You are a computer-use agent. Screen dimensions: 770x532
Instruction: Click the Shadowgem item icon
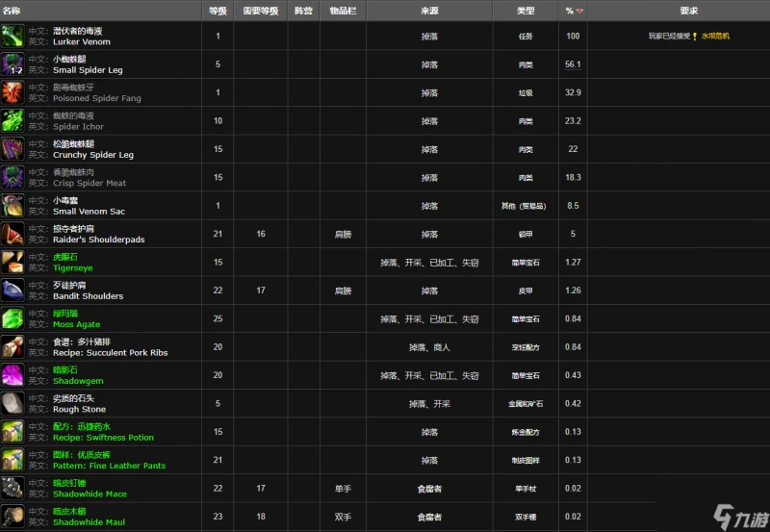[x=13, y=375]
